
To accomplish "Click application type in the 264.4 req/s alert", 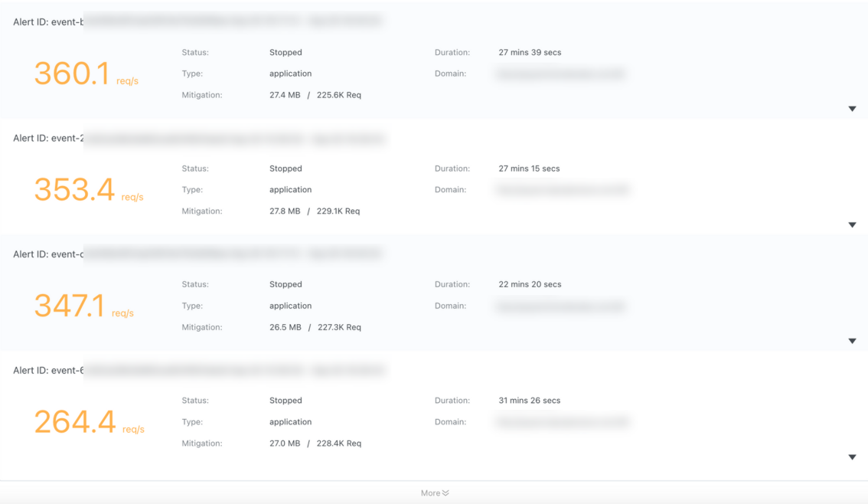I will pyautogui.click(x=291, y=422).
